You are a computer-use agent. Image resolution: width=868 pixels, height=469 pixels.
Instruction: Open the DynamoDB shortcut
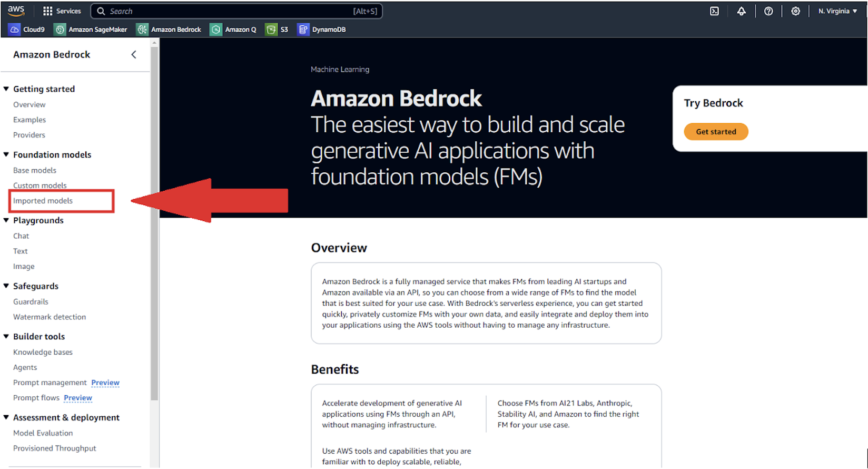[x=322, y=30]
